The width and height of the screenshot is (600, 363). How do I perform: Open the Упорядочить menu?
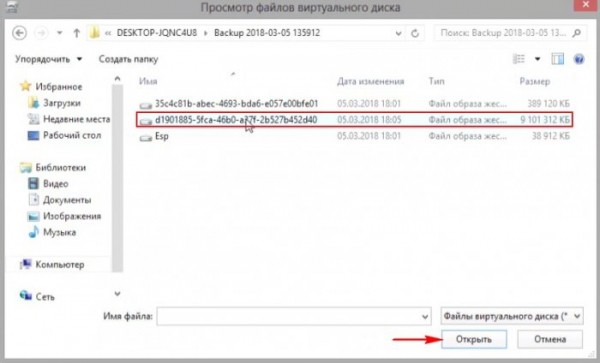[48, 59]
